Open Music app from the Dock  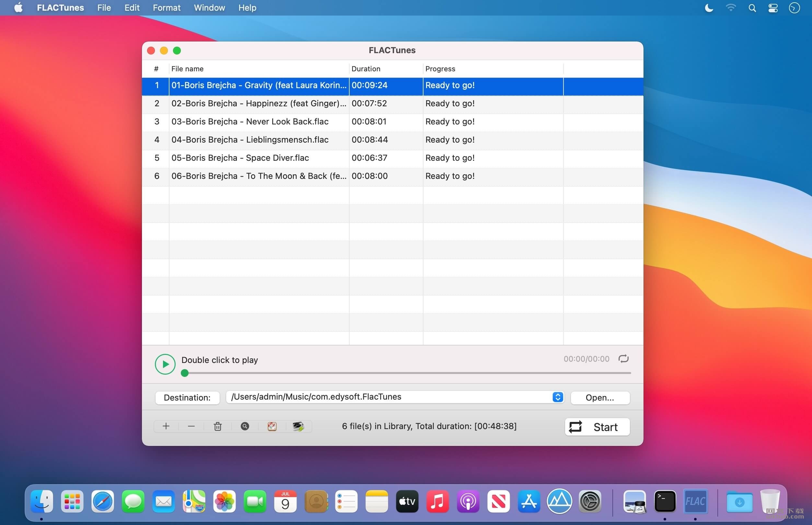437,501
